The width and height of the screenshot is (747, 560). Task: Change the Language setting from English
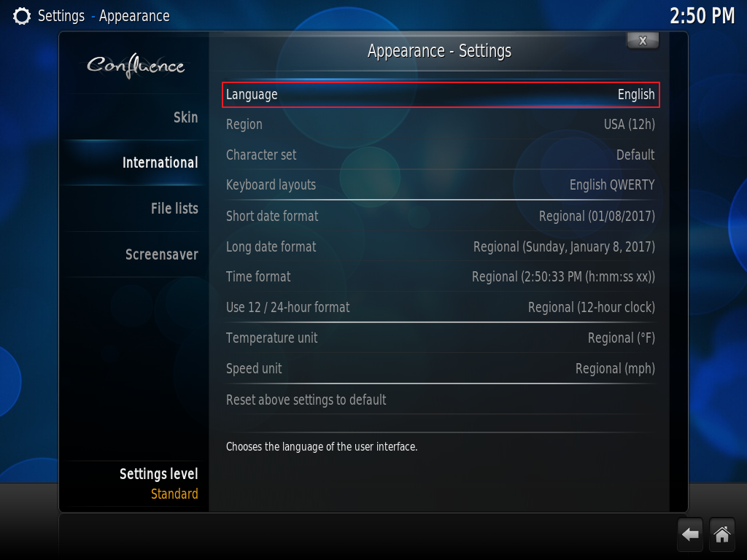pyautogui.click(x=441, y=94)
